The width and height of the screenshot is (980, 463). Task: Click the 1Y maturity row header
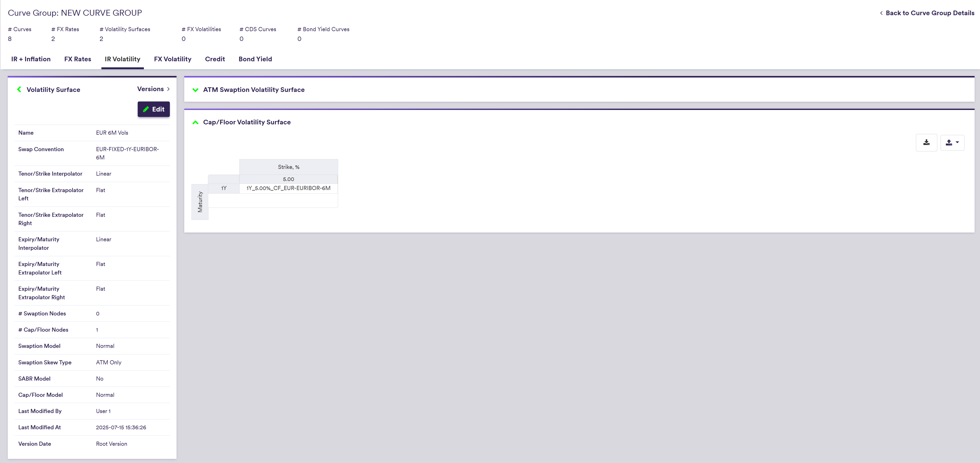pyautogui.click(x=224, y=188)
